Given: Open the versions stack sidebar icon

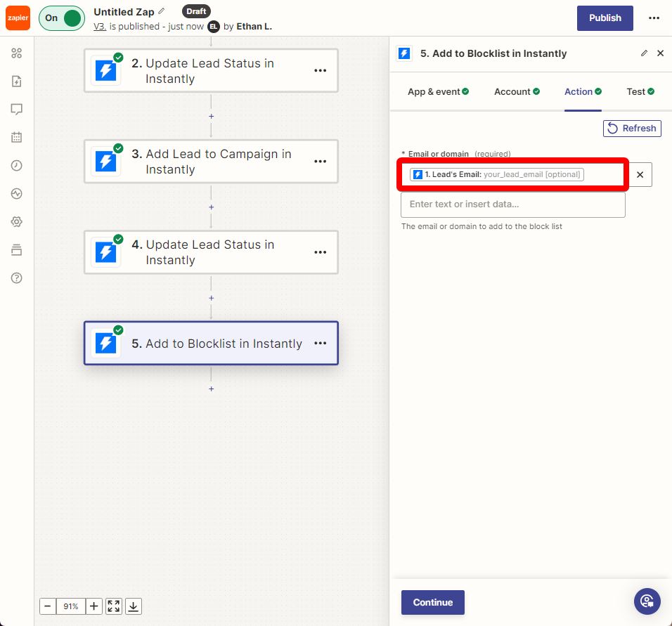Looking at the screenshot, I should tap(17, 250).
